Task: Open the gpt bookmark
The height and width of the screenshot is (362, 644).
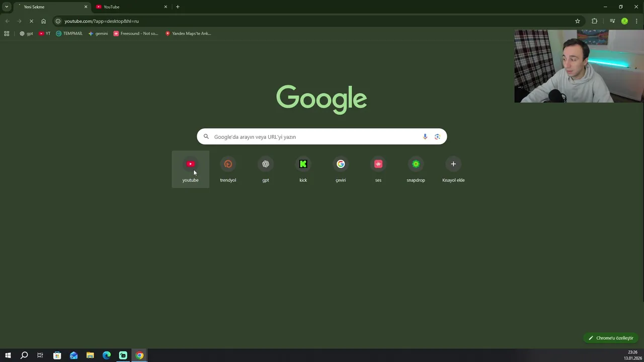Action: pyautogui.click(x=26, y=33)
